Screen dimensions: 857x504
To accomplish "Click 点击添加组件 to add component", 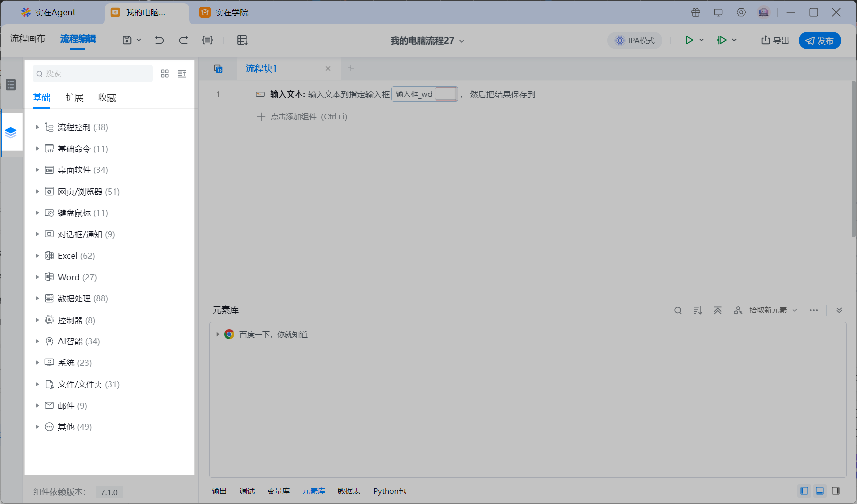I will [x=302, y=117].
